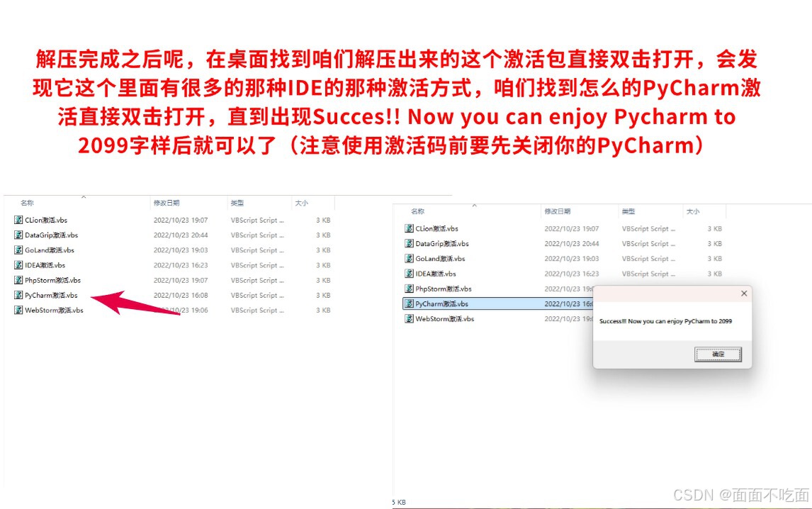Click VBScript Script type of CLion row, left window

click(x=257, y=220)
